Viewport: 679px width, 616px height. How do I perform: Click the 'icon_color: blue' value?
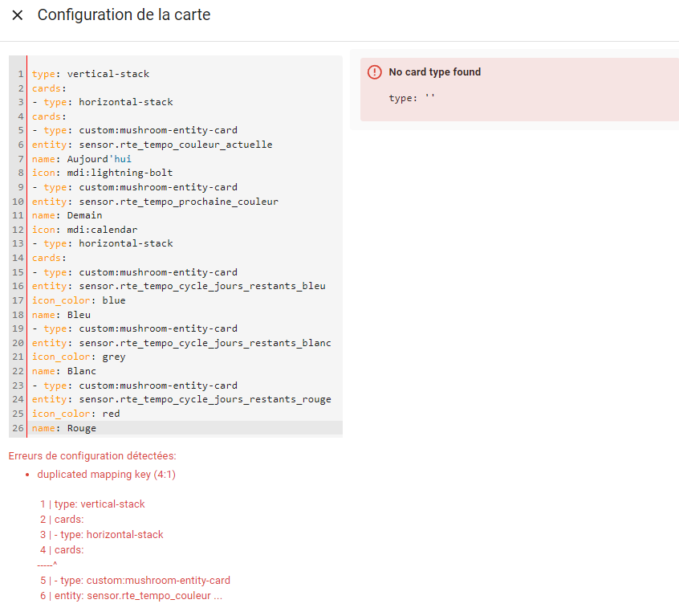click(x=114, y=300)
